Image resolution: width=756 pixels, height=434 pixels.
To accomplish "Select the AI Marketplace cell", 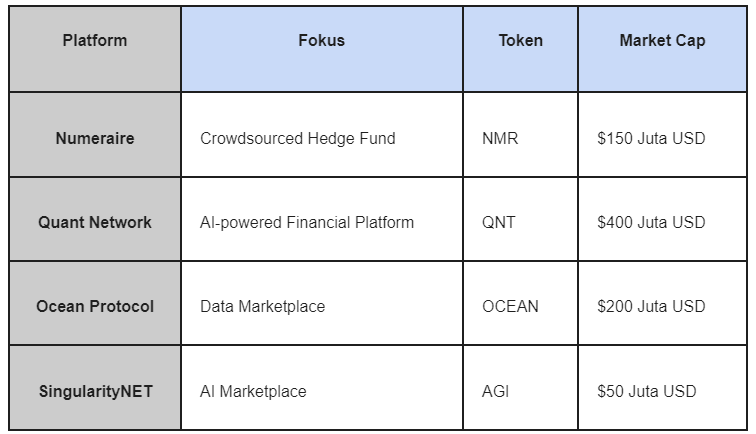I will click(x=322, y=387).
